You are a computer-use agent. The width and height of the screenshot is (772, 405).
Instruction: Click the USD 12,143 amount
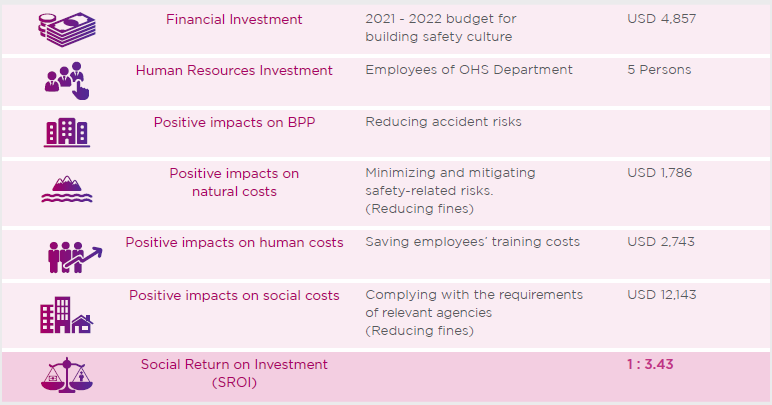pos(662,295)
